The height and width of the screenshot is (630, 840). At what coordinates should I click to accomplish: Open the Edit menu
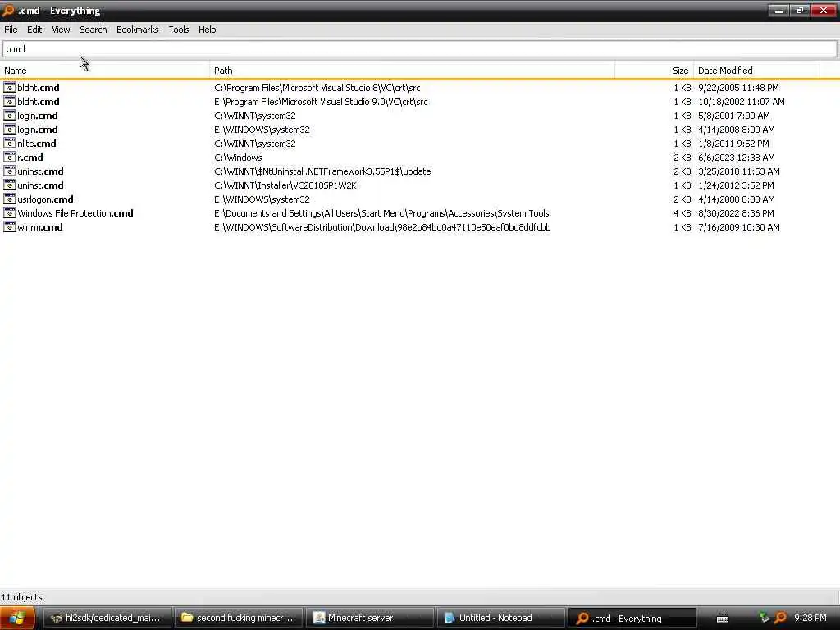coord(34,30)
